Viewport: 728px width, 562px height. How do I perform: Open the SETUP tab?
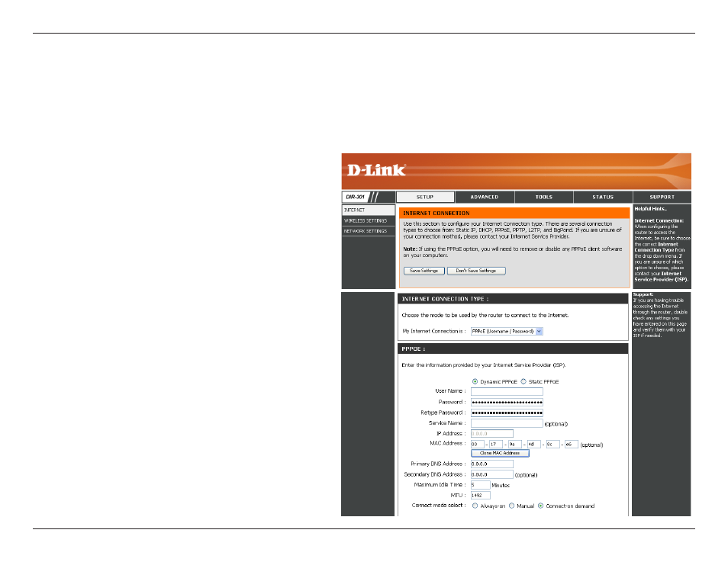(x=425, y=198)
